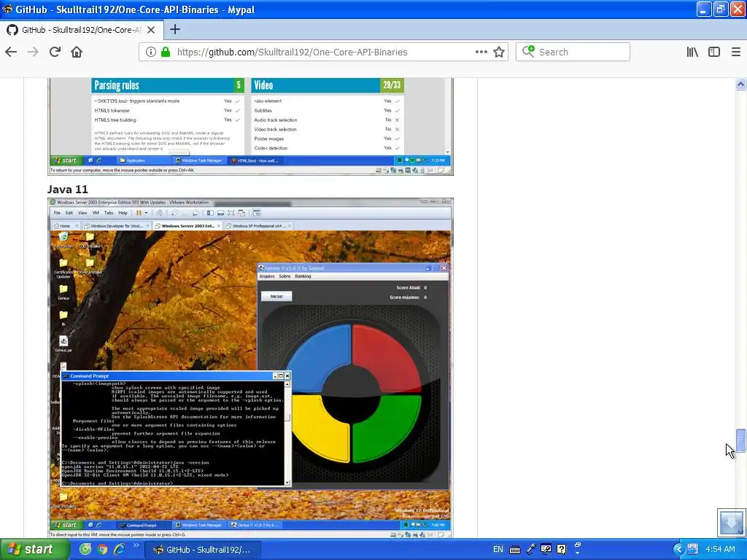Show site information via the info icon
This screenshot has height=560, width=747.
coord(150,52)
